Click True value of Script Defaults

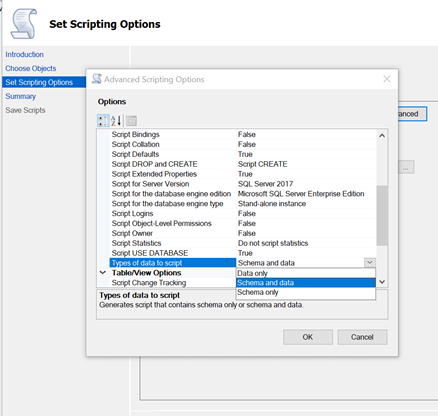pos(245,154)
